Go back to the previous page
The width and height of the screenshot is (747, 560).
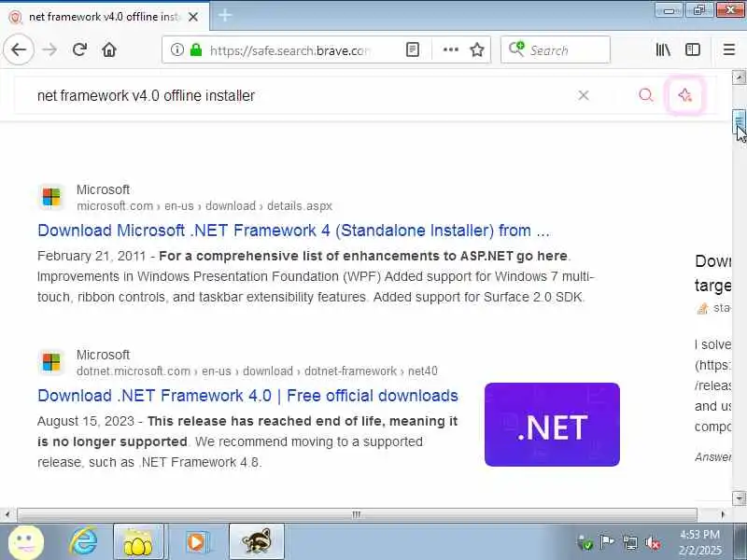[19, 49]
